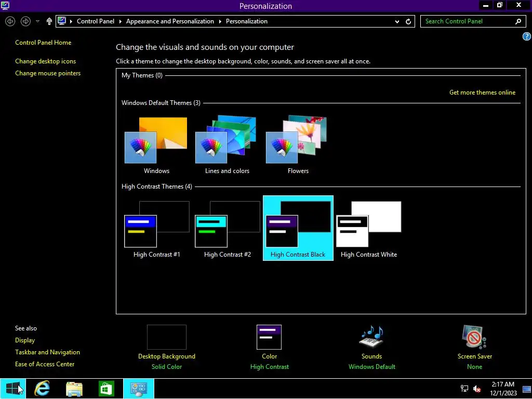Screen dimensions: 532x399
Task: Open recent locations dropdown arrow
Action: pyautogui.click(x=37, y=21)
